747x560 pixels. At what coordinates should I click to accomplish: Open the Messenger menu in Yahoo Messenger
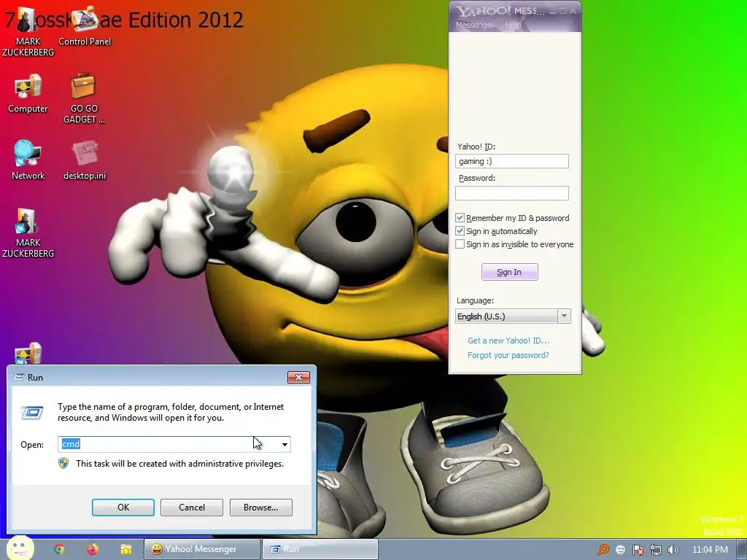(474, 25)
